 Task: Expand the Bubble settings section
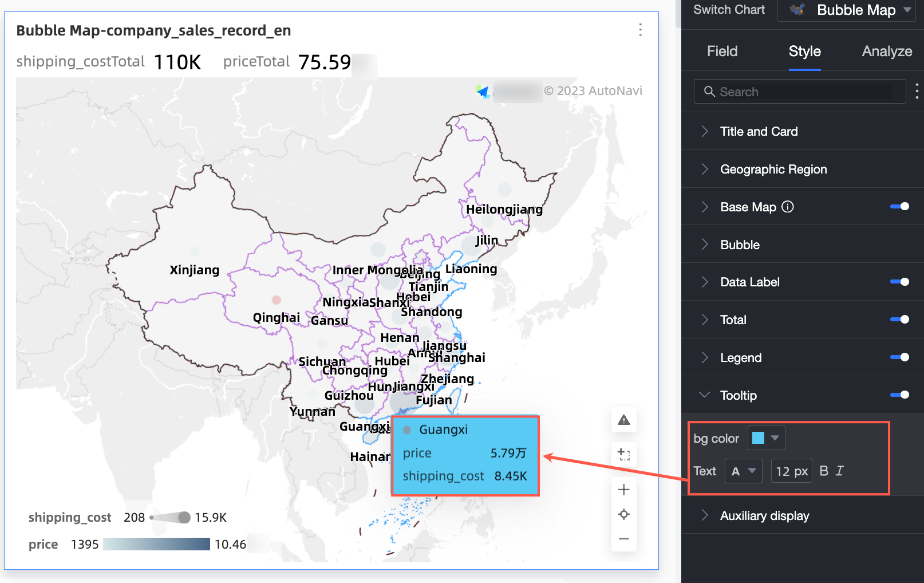click(705, 245)
